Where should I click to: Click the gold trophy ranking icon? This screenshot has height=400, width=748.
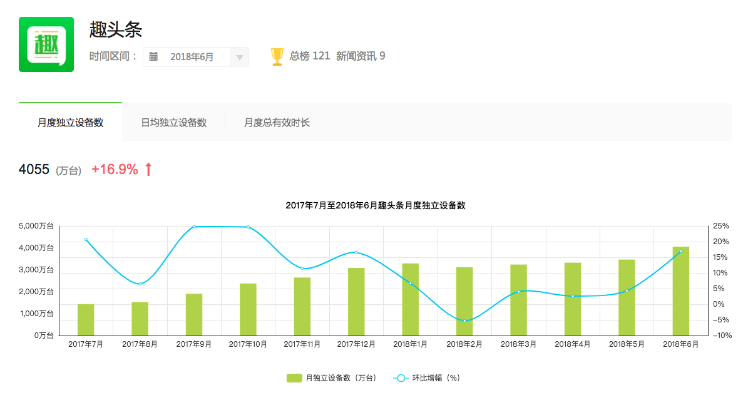(277, 56)
